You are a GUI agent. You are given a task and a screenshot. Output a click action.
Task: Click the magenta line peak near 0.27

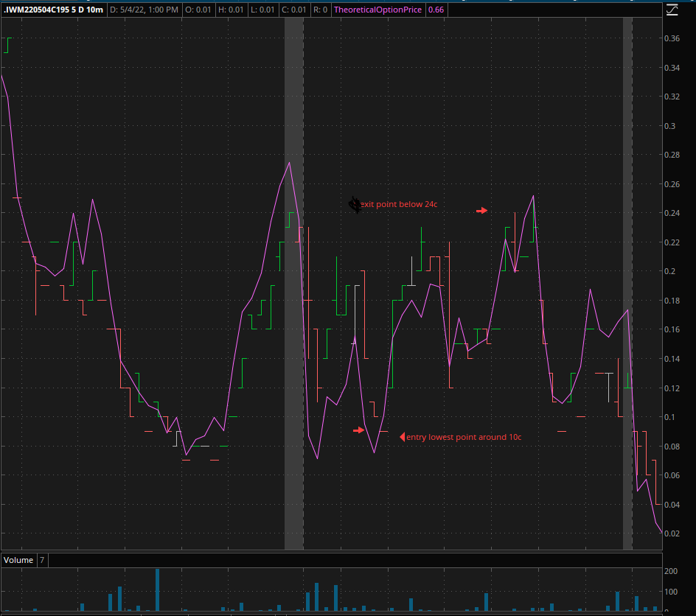tap(290, 163)
